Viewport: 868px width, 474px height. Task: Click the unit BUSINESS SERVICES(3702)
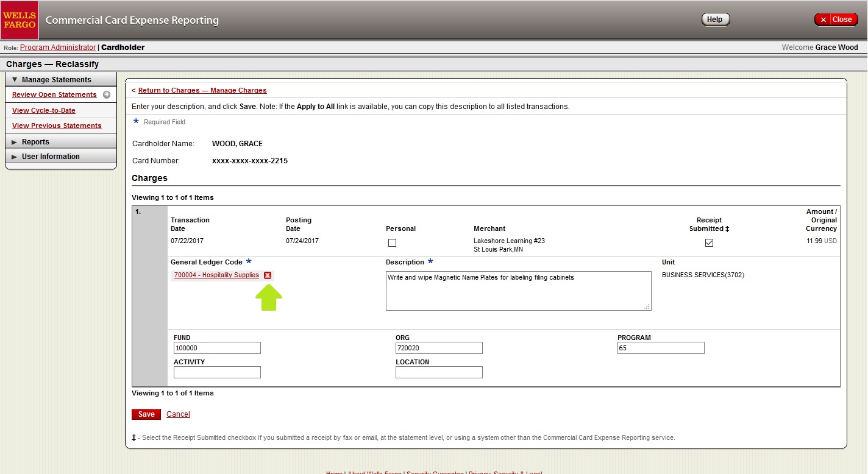tap(703, 275)
